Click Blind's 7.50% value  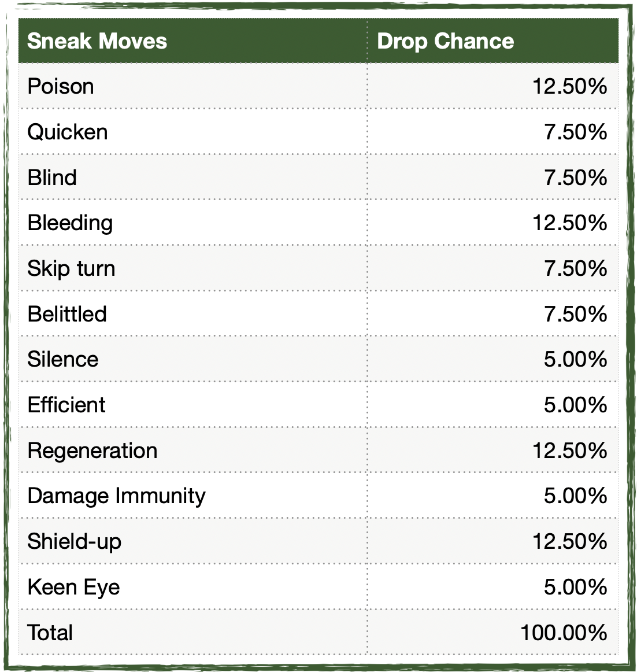coord(575,178)
